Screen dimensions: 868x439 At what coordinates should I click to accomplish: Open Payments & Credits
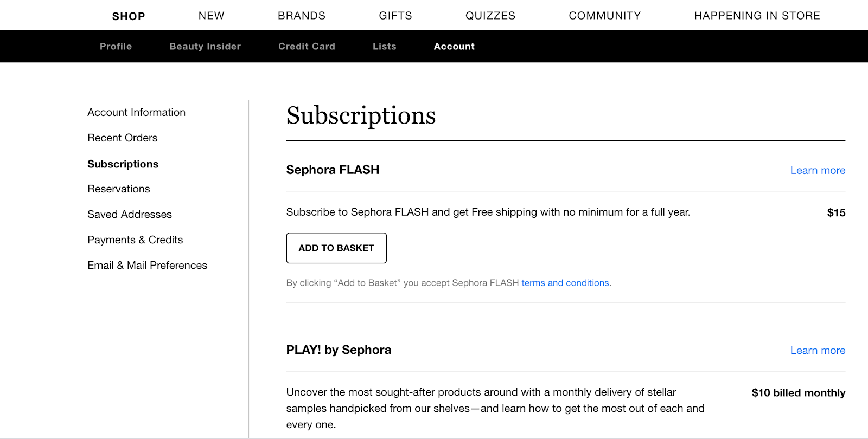[135, 240]
